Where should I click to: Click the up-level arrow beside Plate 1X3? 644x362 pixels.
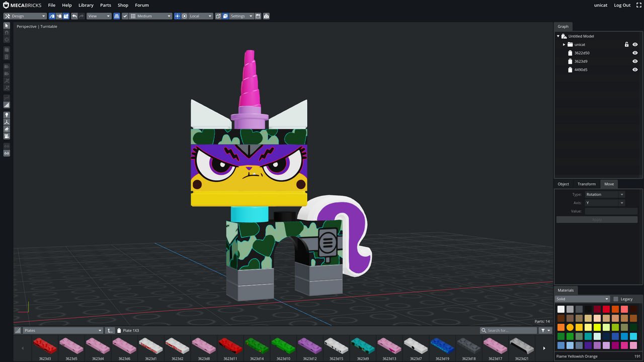click(110, 330)
